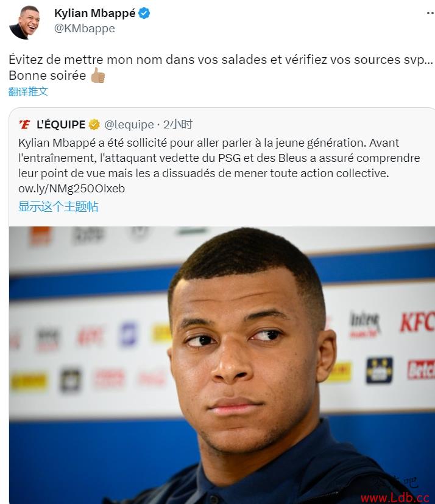Image resolution: width=435 pixels, height=504 pixels.
Task: Click the L'Équipe red logo icon
Action: [x=25, y=124]
